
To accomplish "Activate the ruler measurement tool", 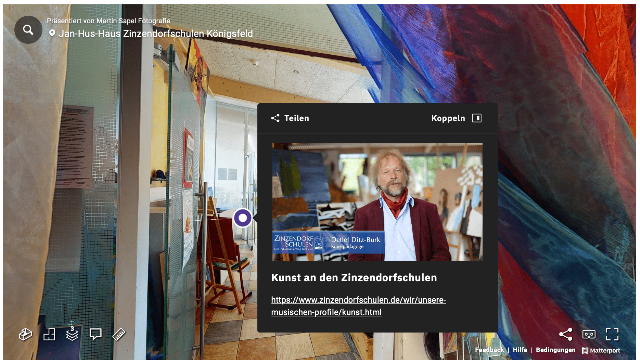I will pyautogui.click(x=119, y=334).
